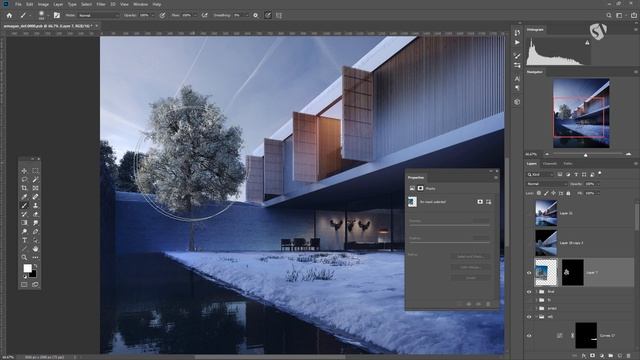Open the File menu
640x360 pixels.
tap(18, 4)
